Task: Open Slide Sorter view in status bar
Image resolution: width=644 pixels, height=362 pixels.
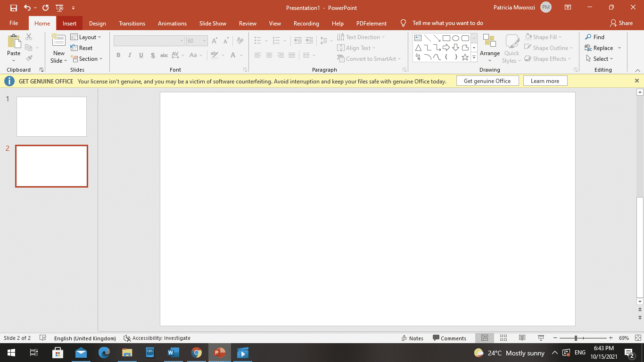Action: pos(504,338)
